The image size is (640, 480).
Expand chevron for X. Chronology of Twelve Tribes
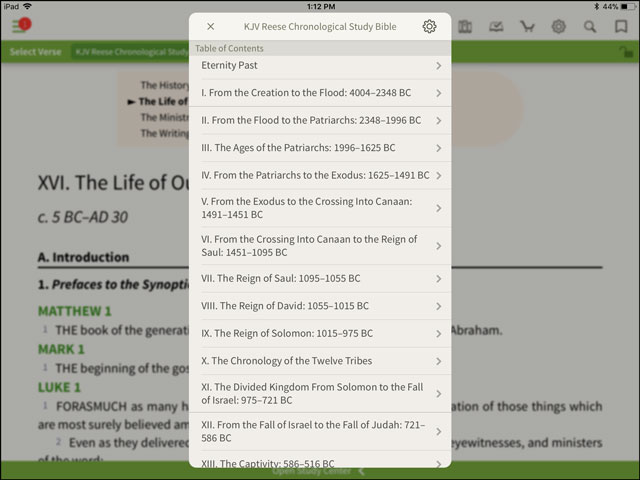point(438,361)
